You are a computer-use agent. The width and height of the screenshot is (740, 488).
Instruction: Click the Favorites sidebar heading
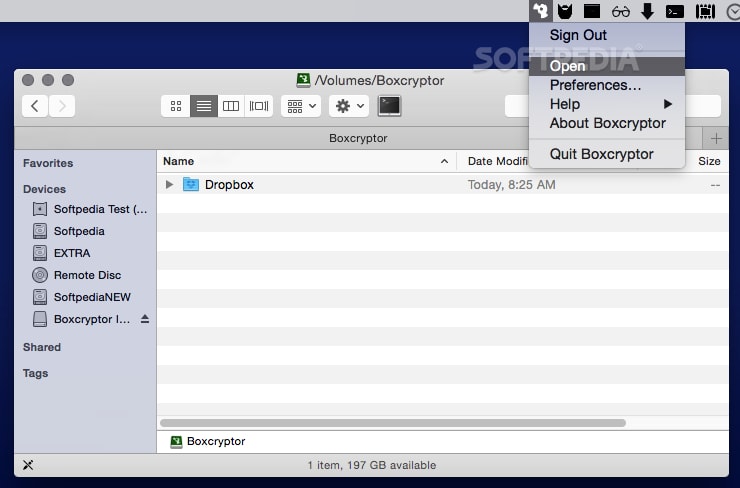[48, 163]
